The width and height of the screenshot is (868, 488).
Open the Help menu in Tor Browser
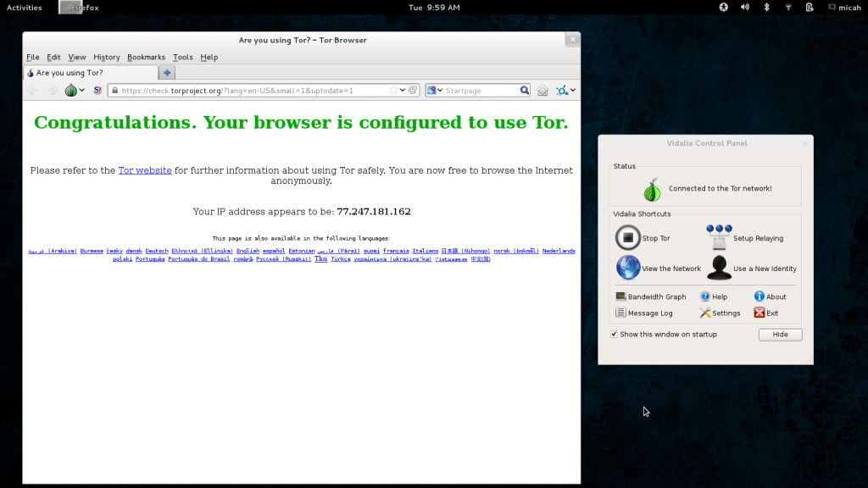pos(209,57)
